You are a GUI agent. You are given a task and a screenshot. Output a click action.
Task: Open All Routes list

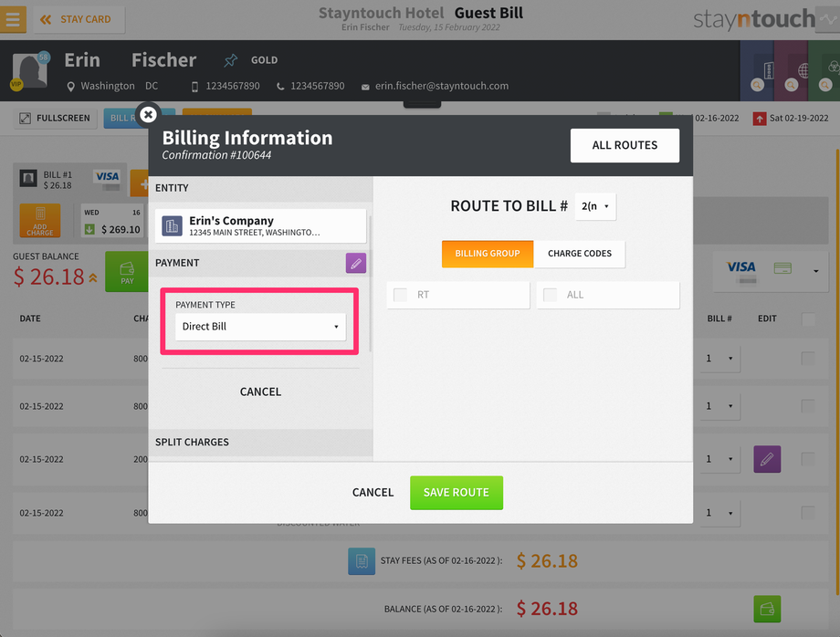625,145
